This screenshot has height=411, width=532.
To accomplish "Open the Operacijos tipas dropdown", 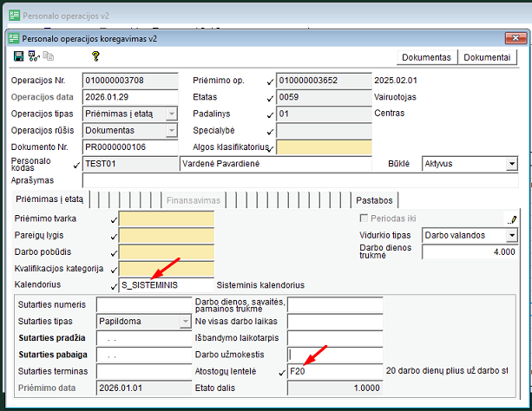I will [171, 114].
